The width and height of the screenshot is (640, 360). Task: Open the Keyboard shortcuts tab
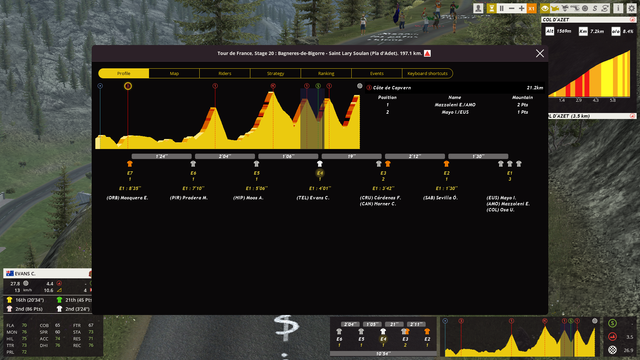coord(427,73)
